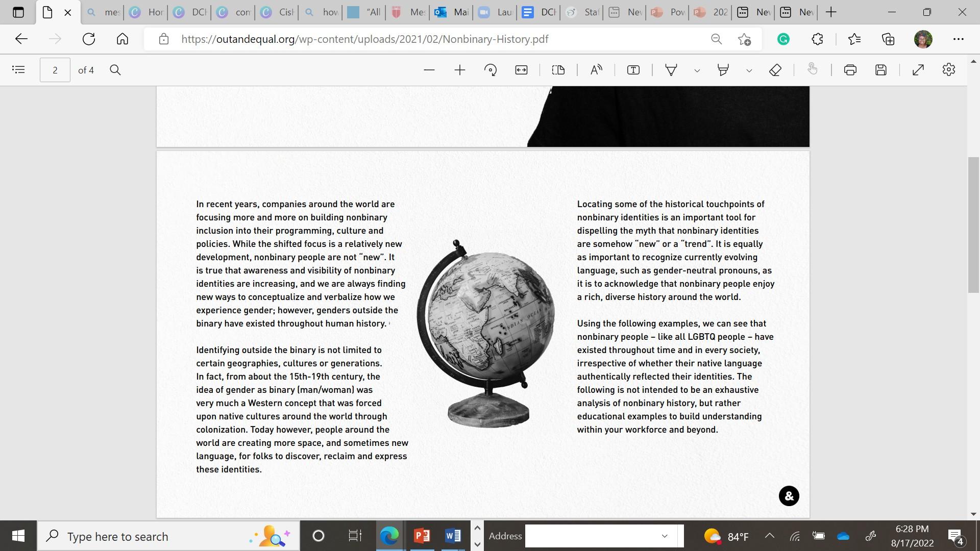Save the PDF file
The width and height of the screenshot is (980, 551).
(x=881, y=70)
